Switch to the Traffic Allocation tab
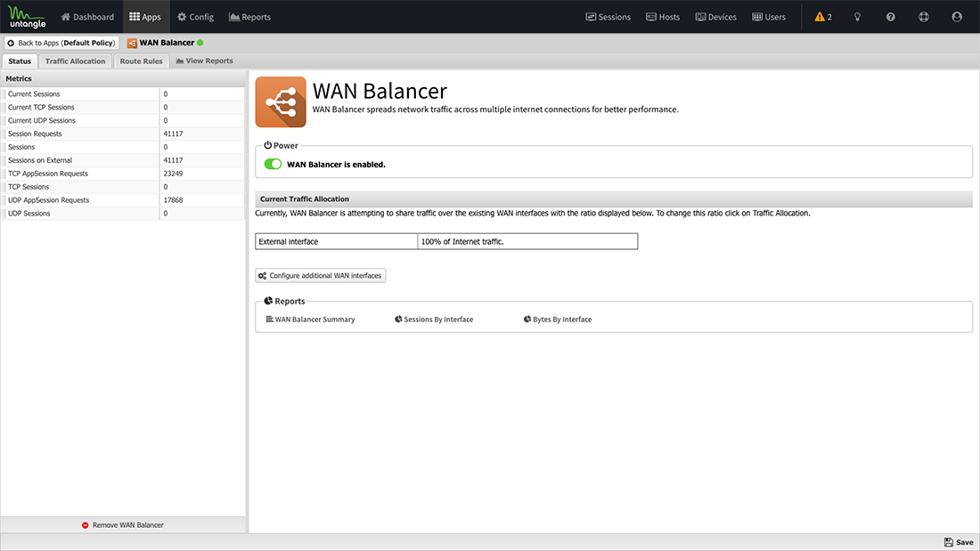 pos(75,61)
